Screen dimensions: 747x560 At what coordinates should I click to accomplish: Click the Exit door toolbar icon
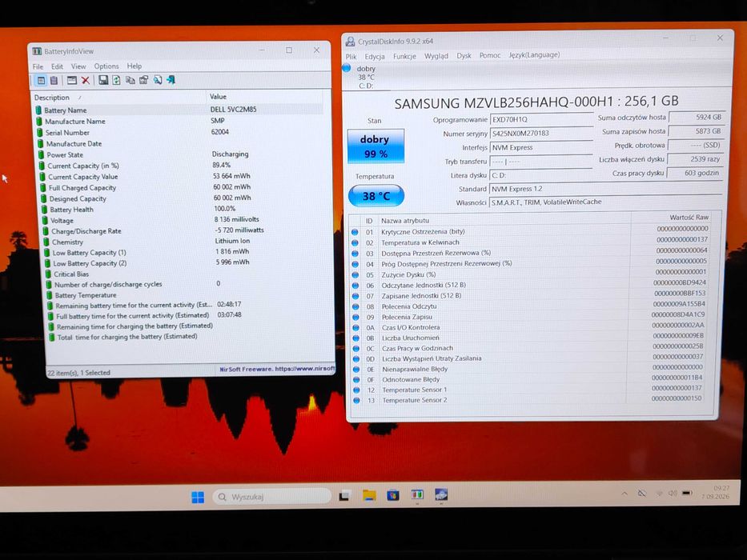171,80
